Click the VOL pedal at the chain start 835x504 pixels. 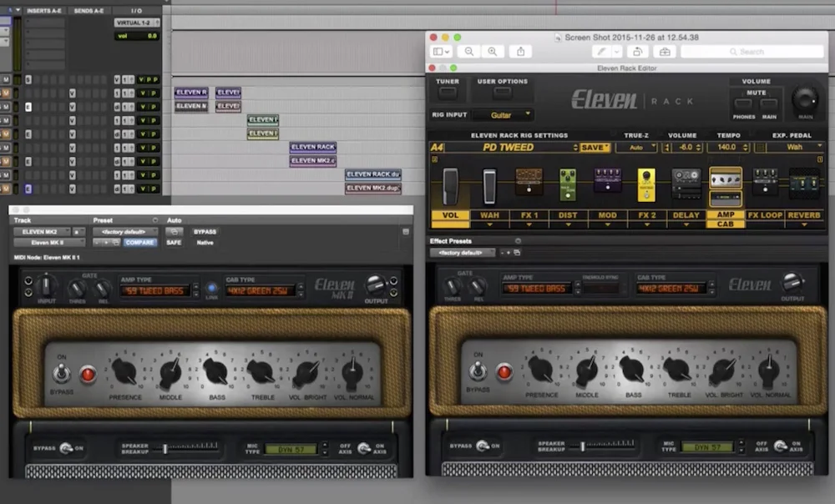click(450, 185)
